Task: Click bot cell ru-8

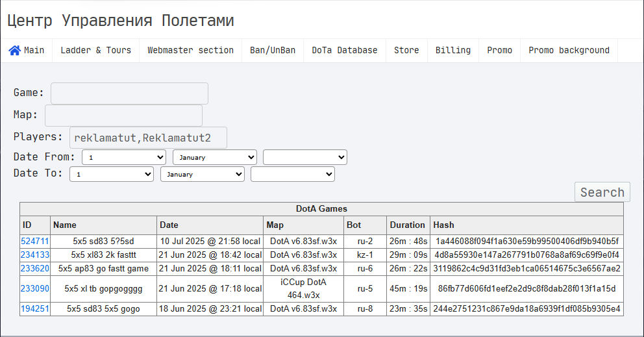Action: pos(365,308)
